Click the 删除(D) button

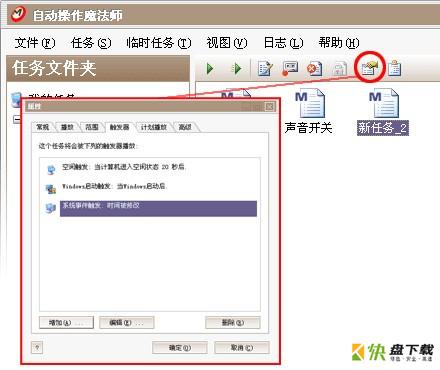pos(233,323)
